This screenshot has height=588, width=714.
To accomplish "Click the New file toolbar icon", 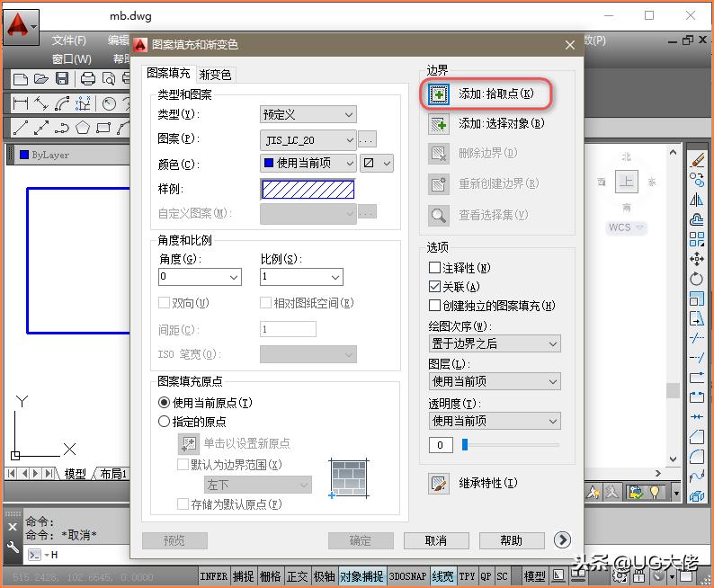I will (20, 79).
